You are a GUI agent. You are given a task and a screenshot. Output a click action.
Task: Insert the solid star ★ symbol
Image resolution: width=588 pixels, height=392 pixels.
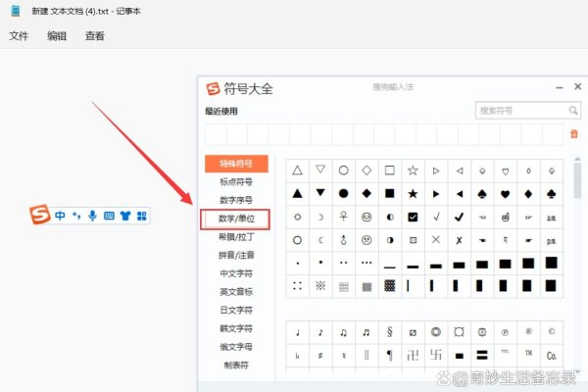coord(413,194)
